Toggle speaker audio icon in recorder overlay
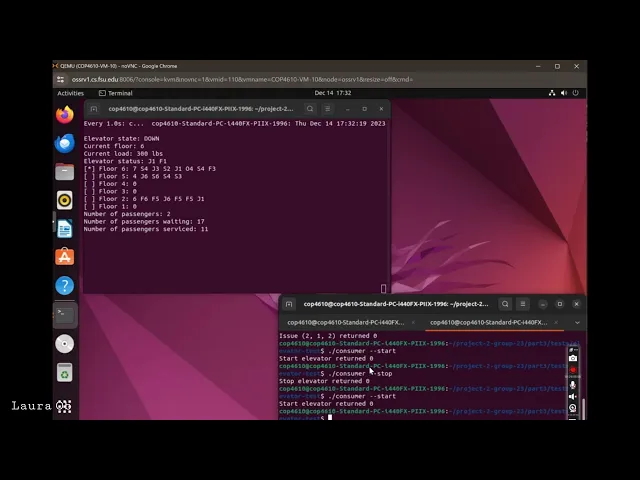 tap(573, 396)
